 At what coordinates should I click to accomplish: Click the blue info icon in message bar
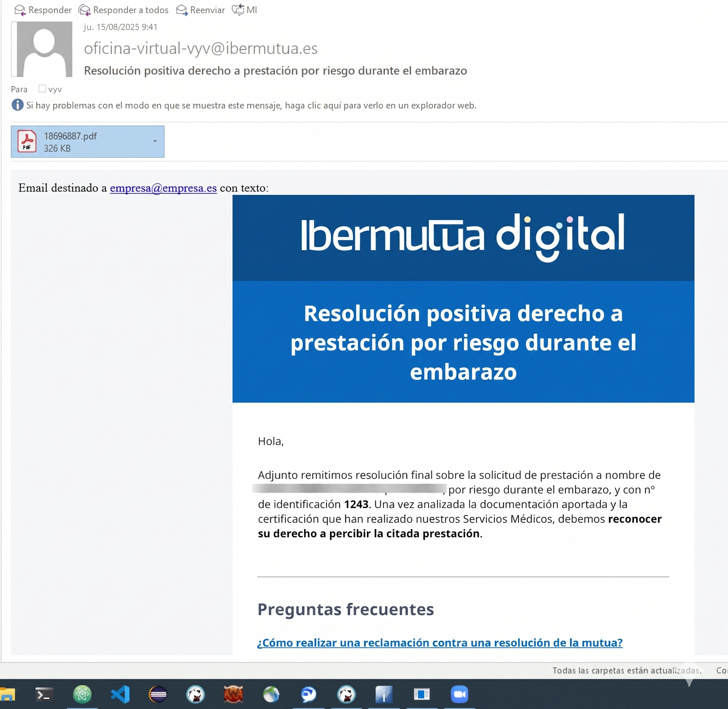click(x=18, y=105)
